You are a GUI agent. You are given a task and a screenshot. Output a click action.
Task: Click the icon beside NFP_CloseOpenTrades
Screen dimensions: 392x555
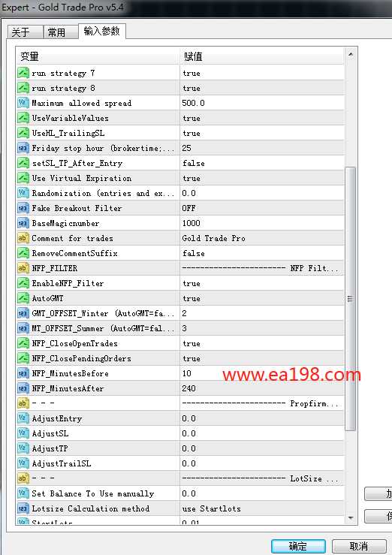click(x=23, y=343)
